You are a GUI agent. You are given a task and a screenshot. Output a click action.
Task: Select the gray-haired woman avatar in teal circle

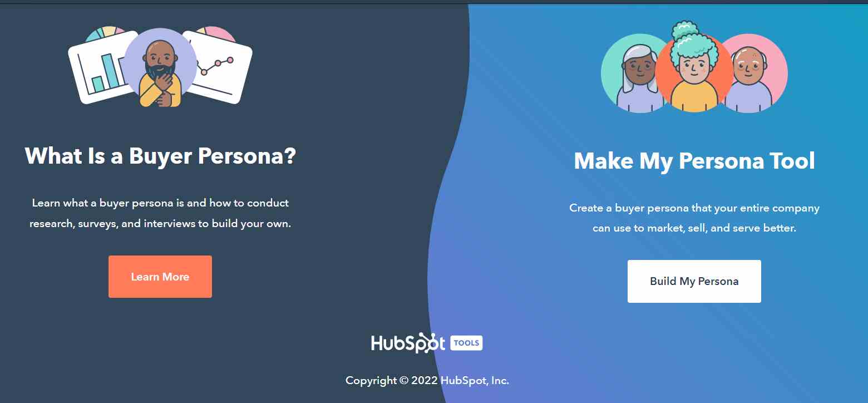(632, 73)
